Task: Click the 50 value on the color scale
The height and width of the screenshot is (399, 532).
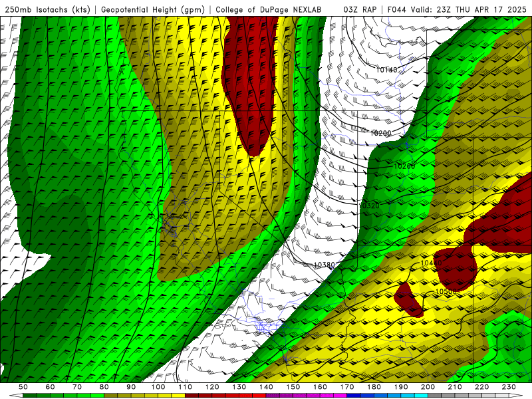Action: [23, 387]
